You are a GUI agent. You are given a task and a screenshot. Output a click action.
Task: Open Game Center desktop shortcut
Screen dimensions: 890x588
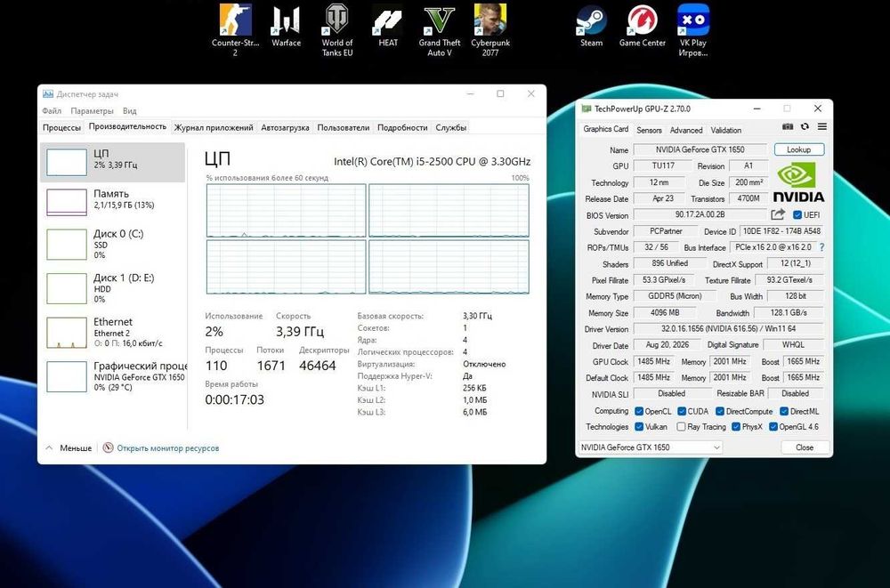642,26
